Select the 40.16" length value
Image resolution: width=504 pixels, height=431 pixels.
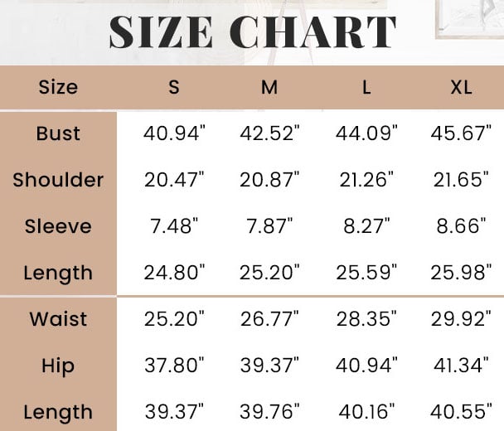366,412
